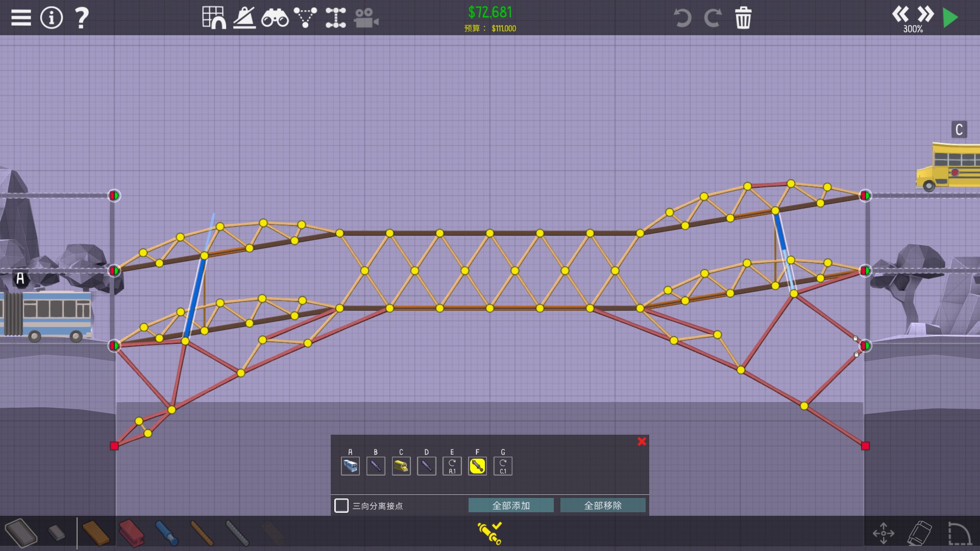Image resolution: width=980 pixels, height=551 pixels.
Task: Click the question mark help icon
Action: [82, 18]
